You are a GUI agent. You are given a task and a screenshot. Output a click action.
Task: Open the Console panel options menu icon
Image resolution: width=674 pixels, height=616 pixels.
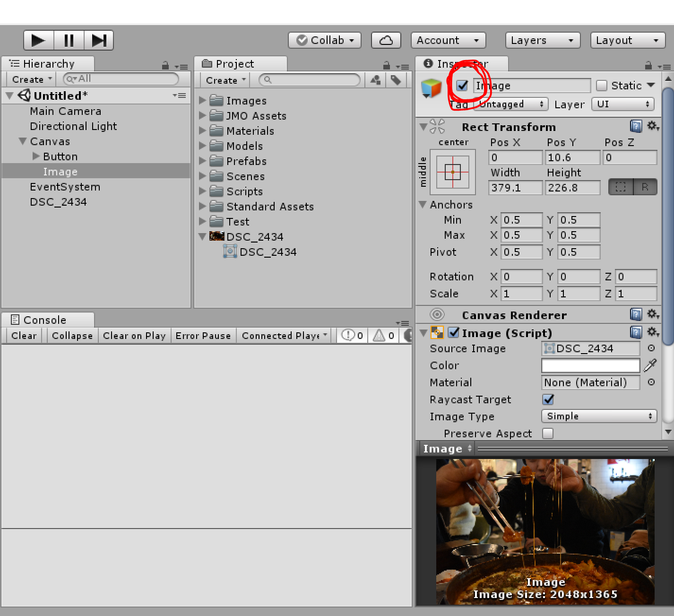pos(403,323)
